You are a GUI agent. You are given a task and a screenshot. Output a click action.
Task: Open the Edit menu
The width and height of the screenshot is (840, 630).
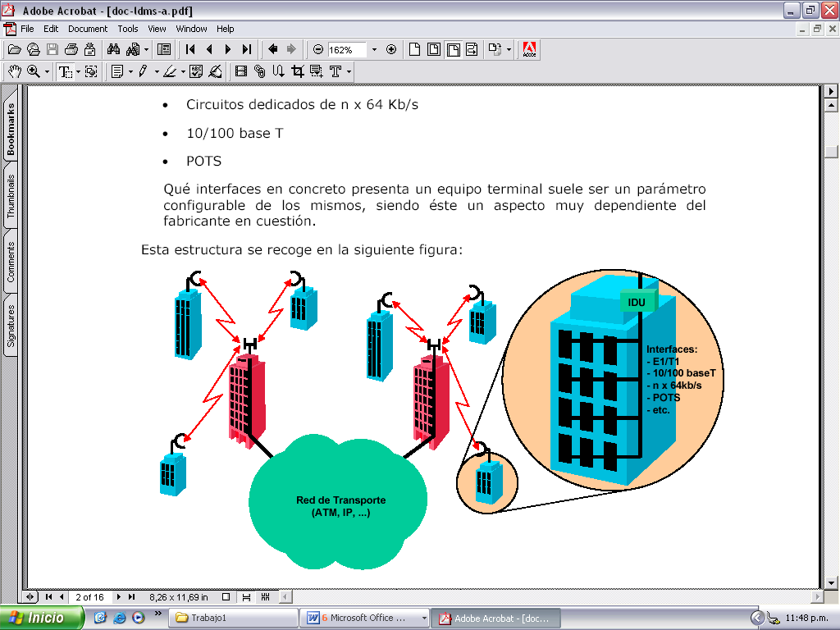[51, 29]
